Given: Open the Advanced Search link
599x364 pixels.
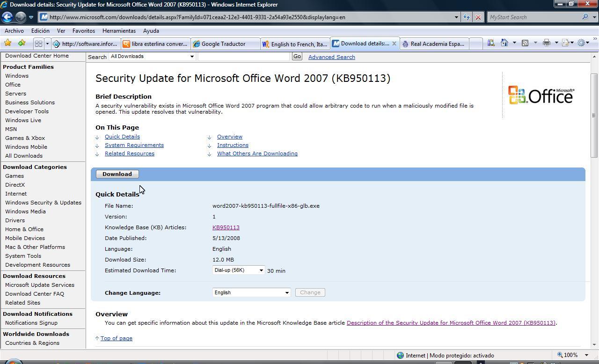Looking at the screenshot, I should click(331, 57).
